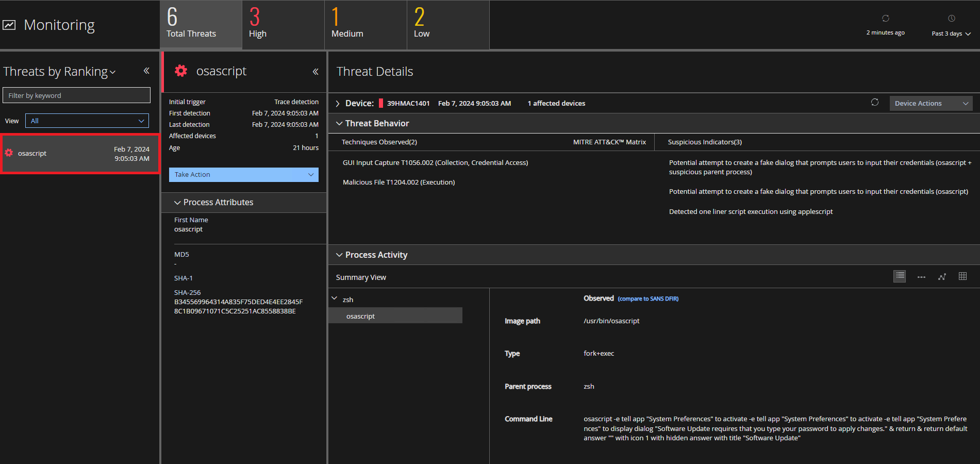
Task: Collapse the osascript details panel
Action: tap(315, 72)
